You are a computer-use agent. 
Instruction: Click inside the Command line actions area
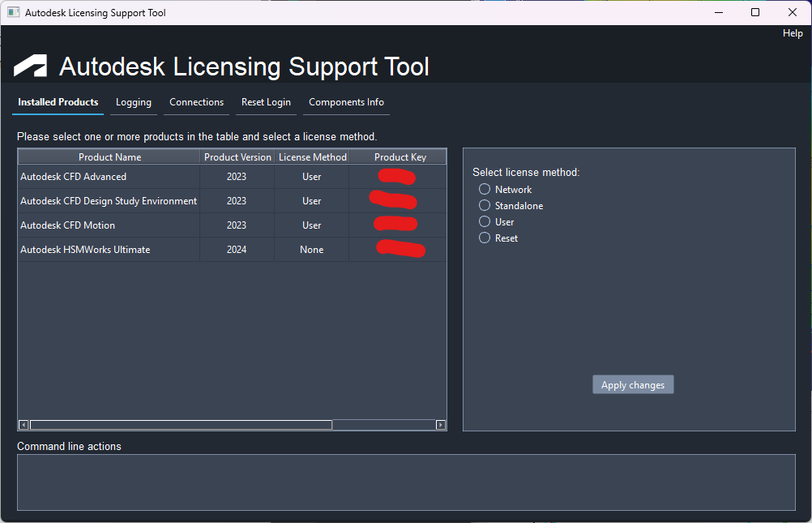coord(405,482)
